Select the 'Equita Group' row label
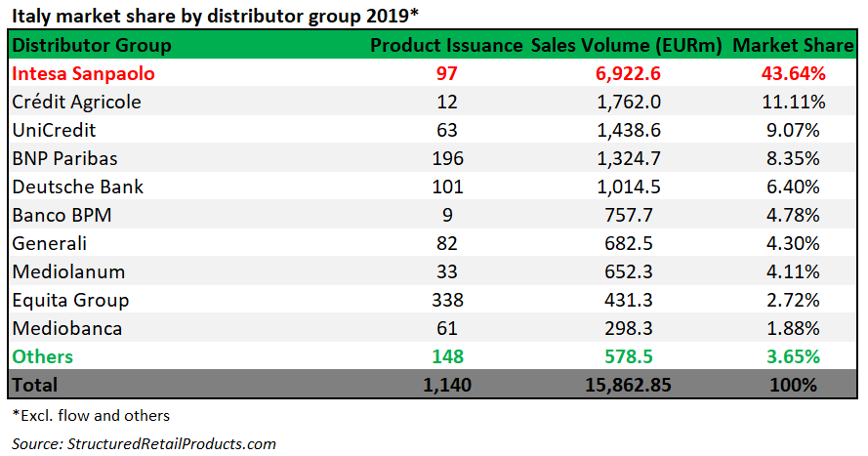Image resolution: width=868 pixels, height=456 pixels. pos(71,301)
